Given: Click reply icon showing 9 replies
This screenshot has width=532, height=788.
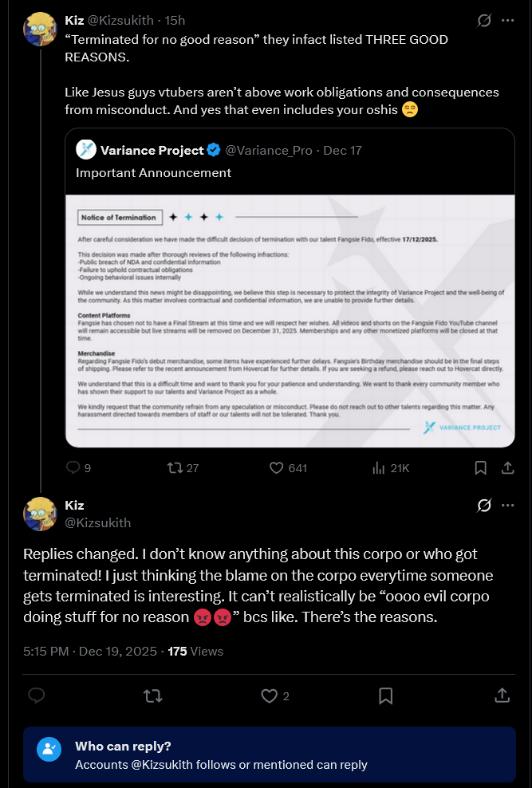Looking at the screenshot, I should coord(78,468).
